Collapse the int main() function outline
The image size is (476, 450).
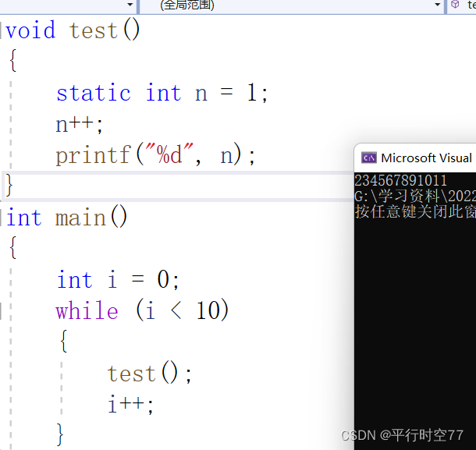tap(2, 218)
